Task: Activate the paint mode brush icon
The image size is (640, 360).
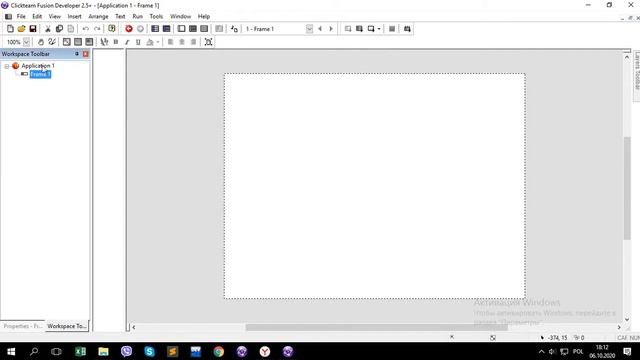Action: pyautogui.click(x=52, y=42)
